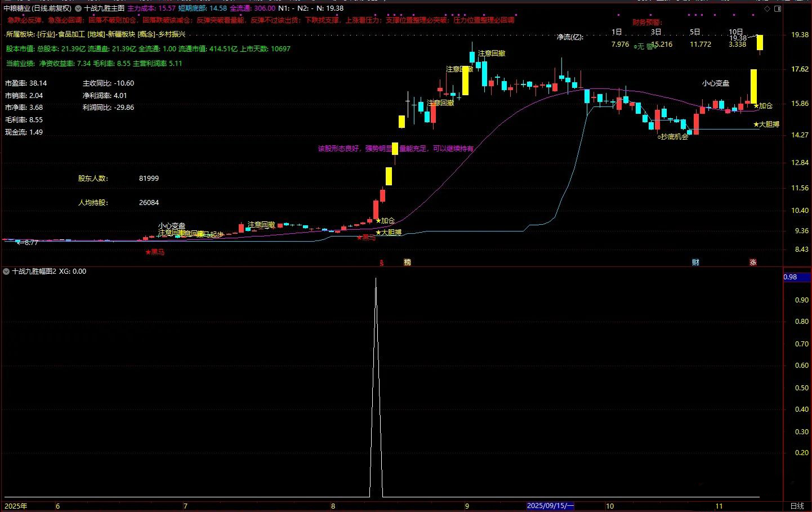Click the 10日 net flow value 3.338
The image size is (812, 512).
[x=737, y=44]
